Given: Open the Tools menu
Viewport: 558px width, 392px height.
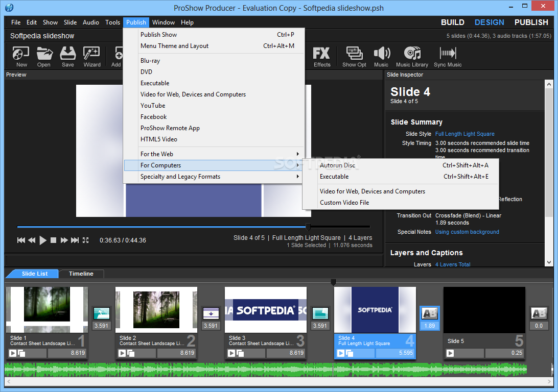Looking at the screenshot, I should [x=112, y=22].
